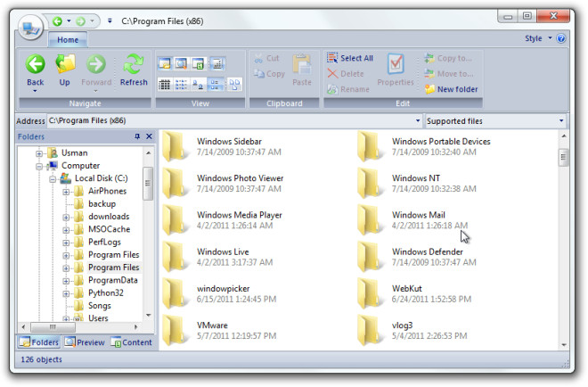Expand the MSOCache folder node
This screenshot has height=387, width=588.
pyautogui.click(x=66, y=230)
